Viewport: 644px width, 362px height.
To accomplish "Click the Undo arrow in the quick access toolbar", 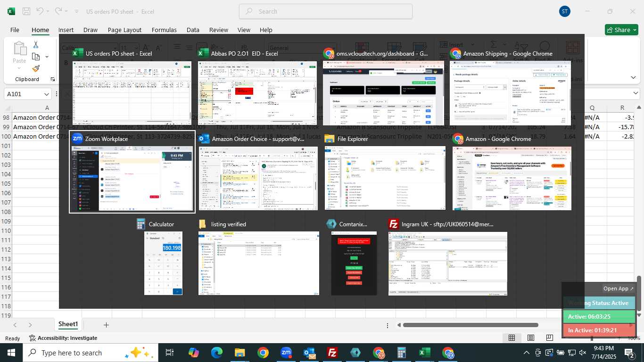I will [40, 11].
